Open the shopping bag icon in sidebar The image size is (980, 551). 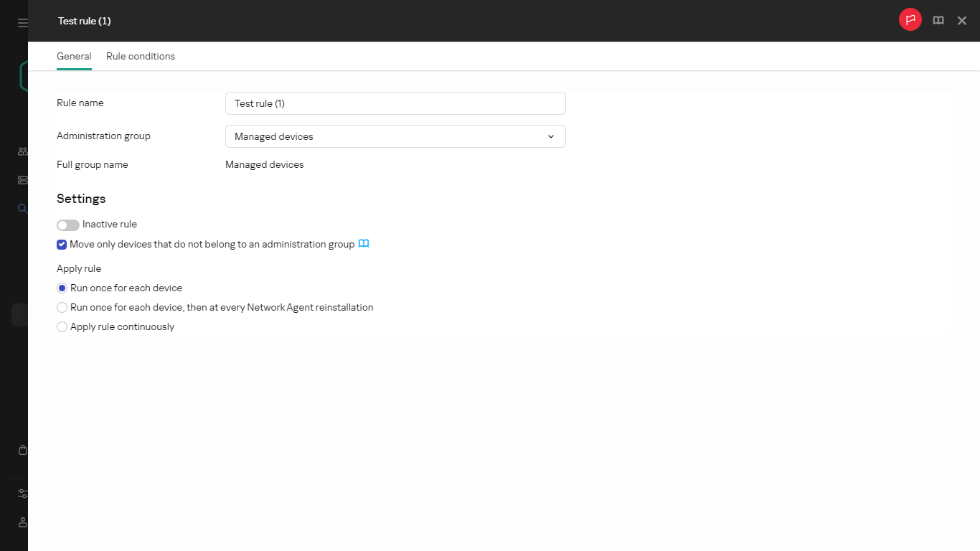pos(23,450)
